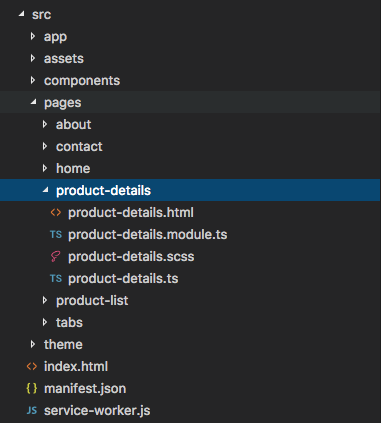The height and width of the screenshot is (423, 381).
Task: Expand the theme folder arrow
Action: coord(33,344)
